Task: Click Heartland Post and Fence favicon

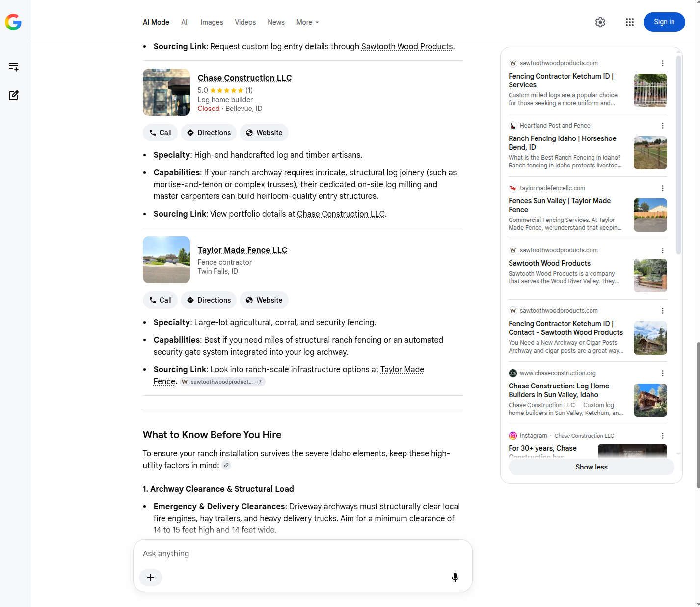Action: tap(513, 126)
